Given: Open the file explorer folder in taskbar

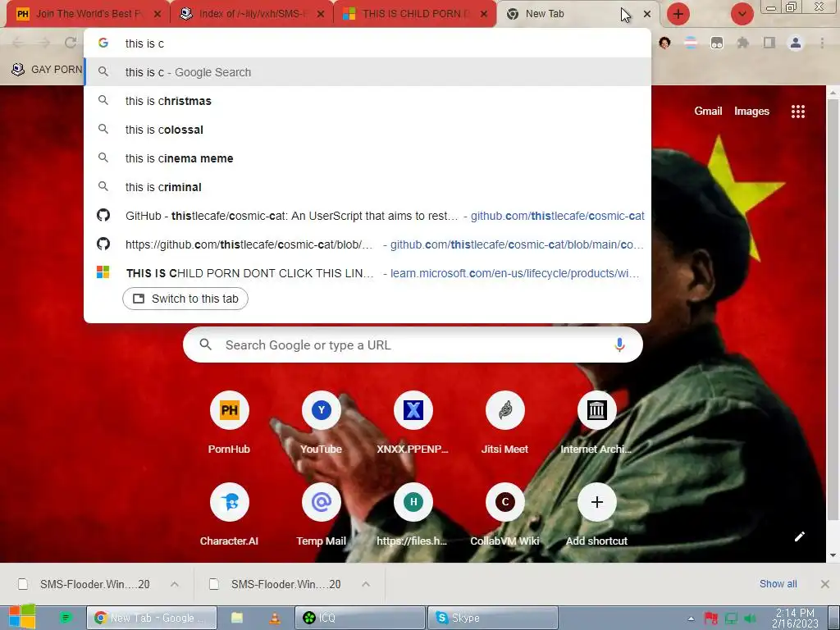Looking at the screenshot, I should click(x=237, y=619).
